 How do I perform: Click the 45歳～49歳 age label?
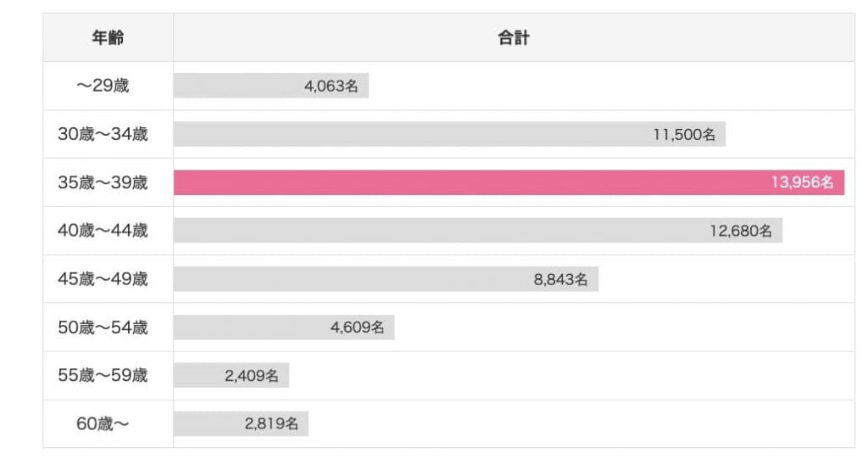click(x=103, y=279)
